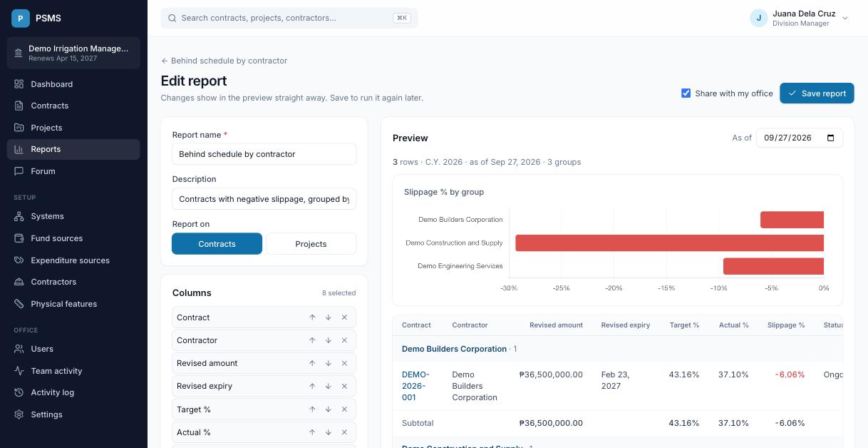Viewport: 868px width, 448px height.
Task: Focus the Report name input field
Action: tap(264, 154)
